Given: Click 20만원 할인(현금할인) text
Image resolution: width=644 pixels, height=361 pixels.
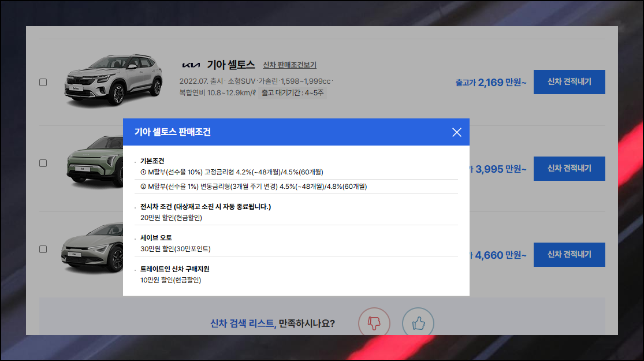Looking at the screenshot, I should click(x=172, y=218).
